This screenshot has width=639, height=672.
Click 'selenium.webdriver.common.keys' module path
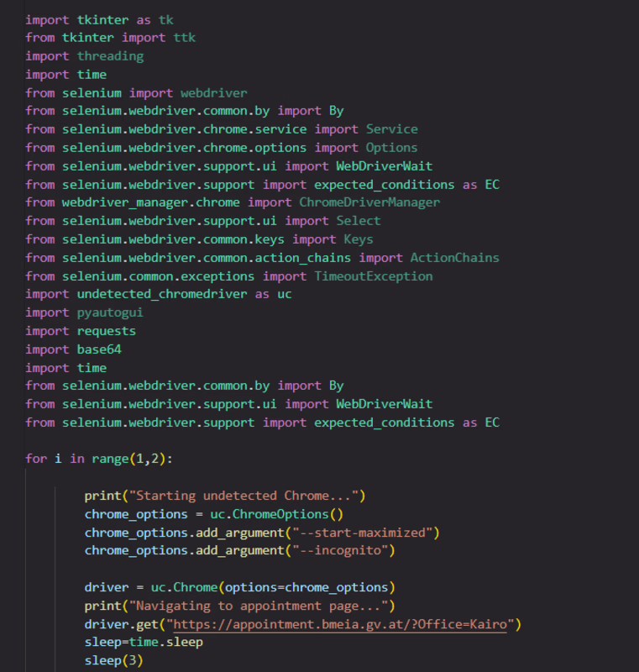pyautogui.click(x=173, y=239)
